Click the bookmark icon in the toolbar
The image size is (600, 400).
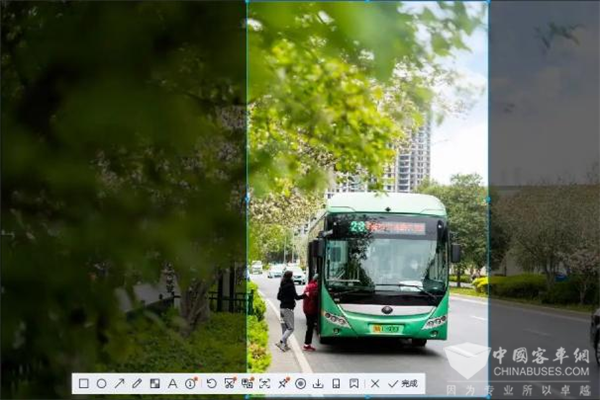point(354,383)
